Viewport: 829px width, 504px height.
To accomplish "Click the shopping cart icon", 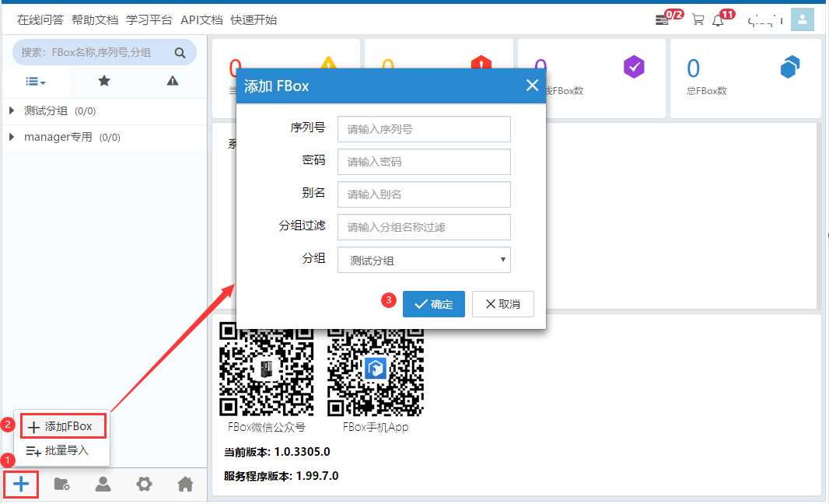I will tap(698, 20).
